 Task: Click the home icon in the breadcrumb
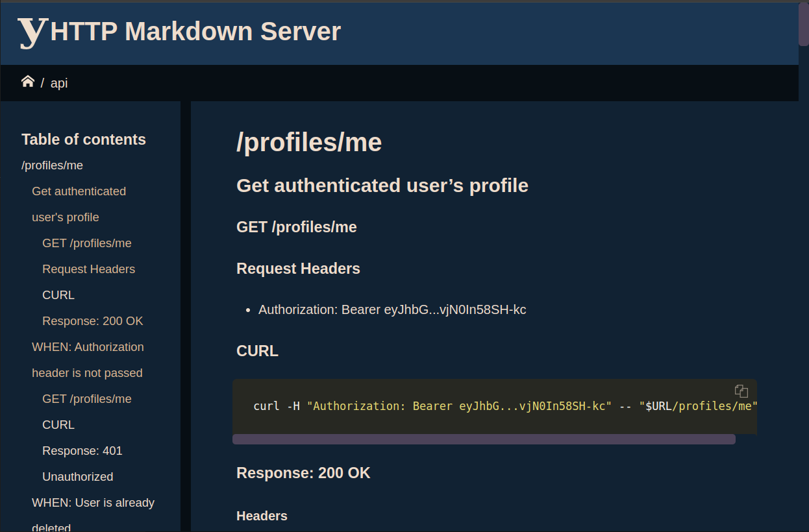point(27,80)
